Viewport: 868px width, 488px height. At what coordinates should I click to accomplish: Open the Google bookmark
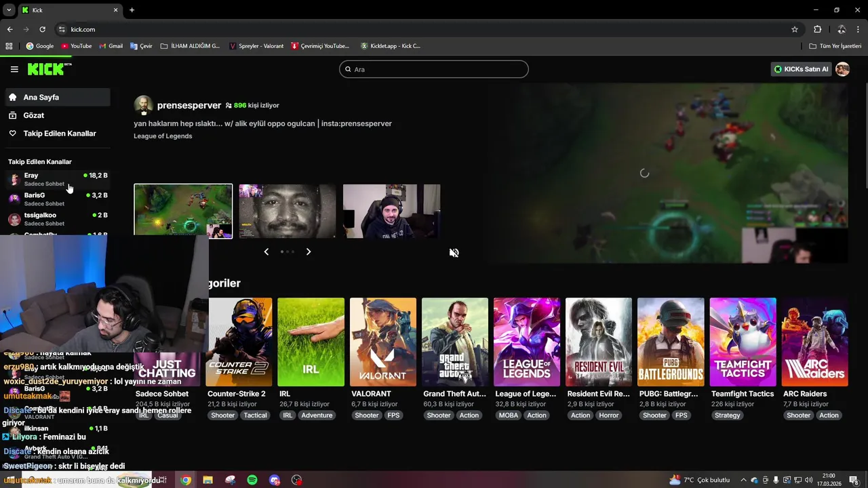(x=39, y=46)
